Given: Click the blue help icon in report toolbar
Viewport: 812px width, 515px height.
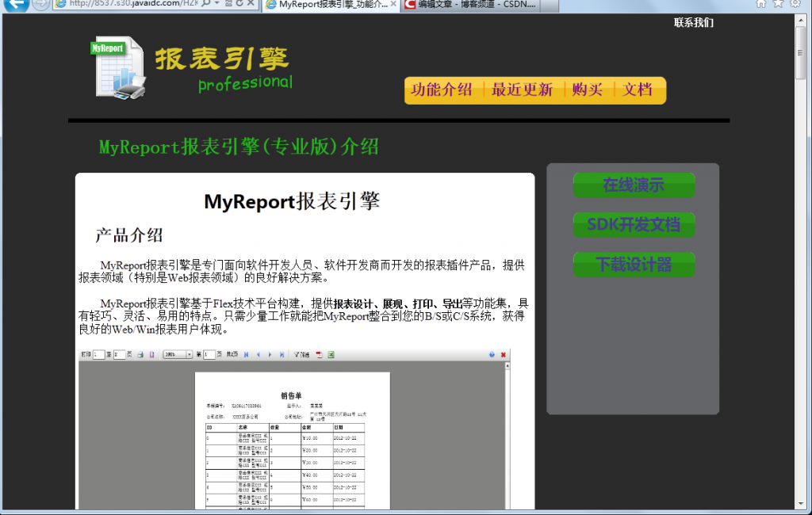Looking at the screenshot, I should 492,354.
